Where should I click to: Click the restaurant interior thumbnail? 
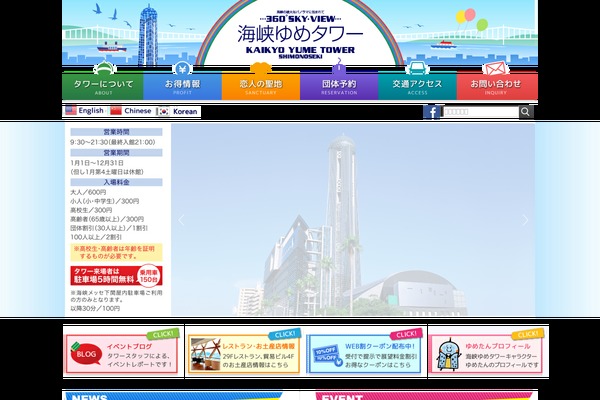tap(206, 354)
